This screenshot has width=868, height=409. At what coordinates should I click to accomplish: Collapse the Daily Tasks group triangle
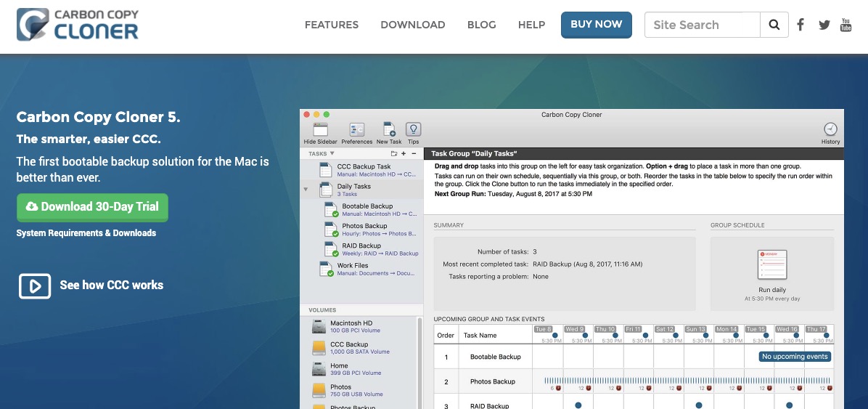tap(306, 189)
